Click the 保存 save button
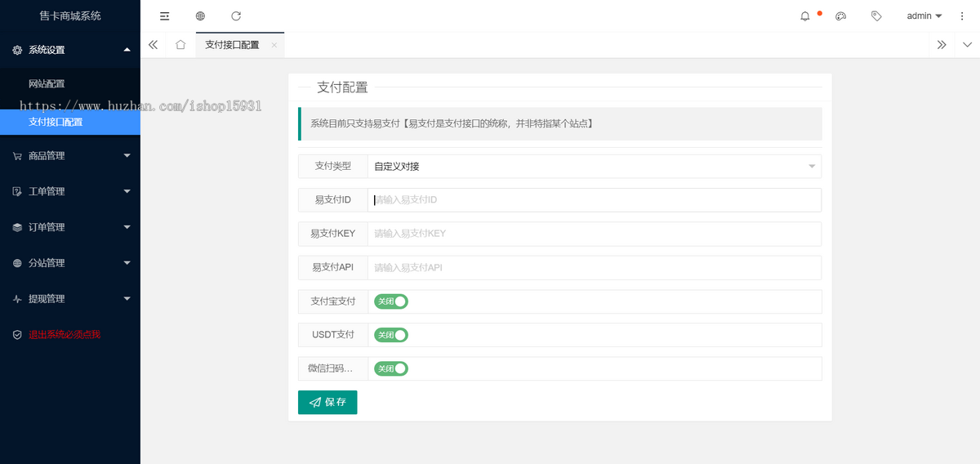Screen dimensions: 980x464 (x=327, y=402)
